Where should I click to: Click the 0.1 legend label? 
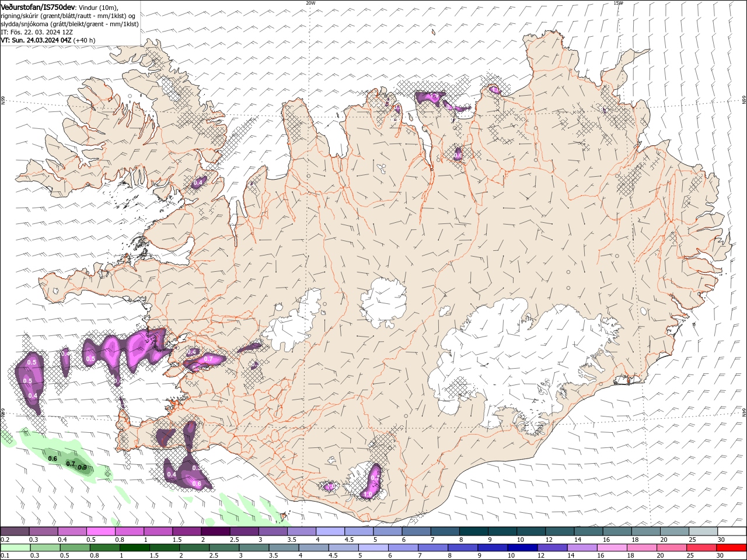(x=5, y=555)
